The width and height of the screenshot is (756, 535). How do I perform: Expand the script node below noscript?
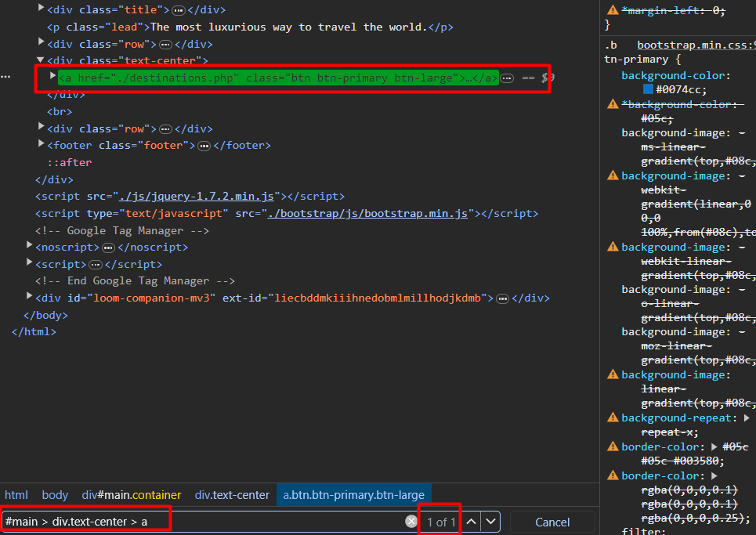[30, 262]
